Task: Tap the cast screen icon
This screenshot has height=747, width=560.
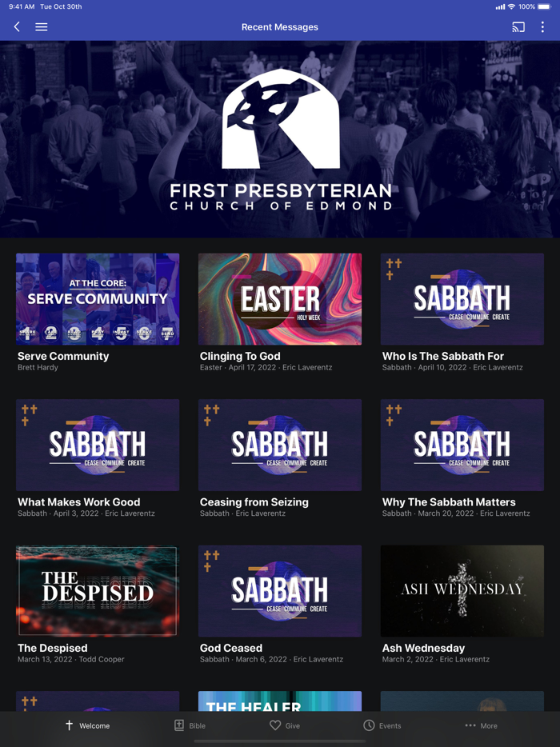Action: point(518,27)
